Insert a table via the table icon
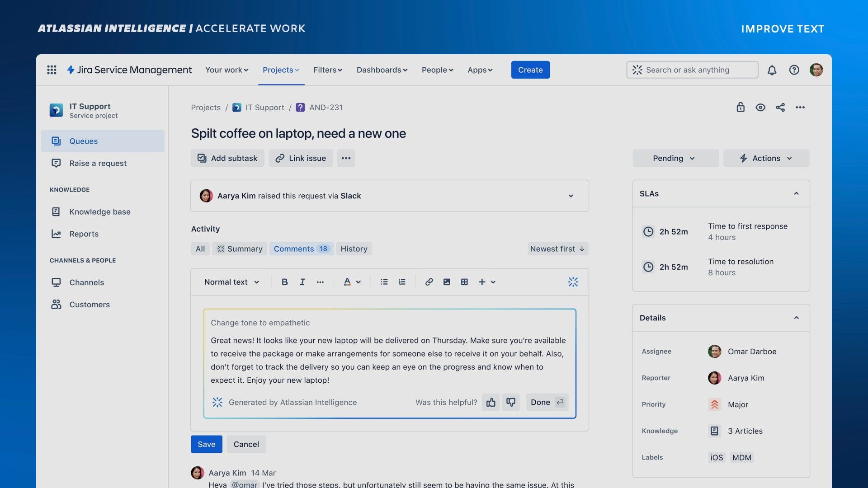This screenshot has width=868, height=488. coord(464,282)
